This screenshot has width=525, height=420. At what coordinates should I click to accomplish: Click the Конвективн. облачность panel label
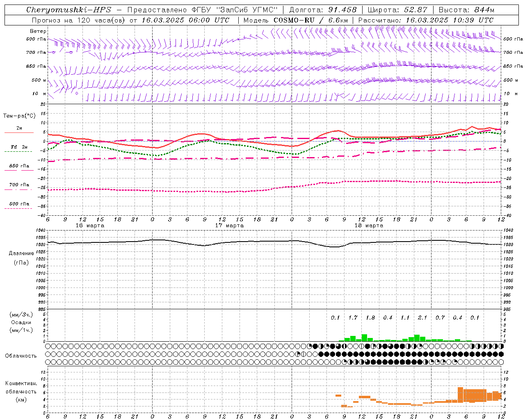tap(21, 391)
